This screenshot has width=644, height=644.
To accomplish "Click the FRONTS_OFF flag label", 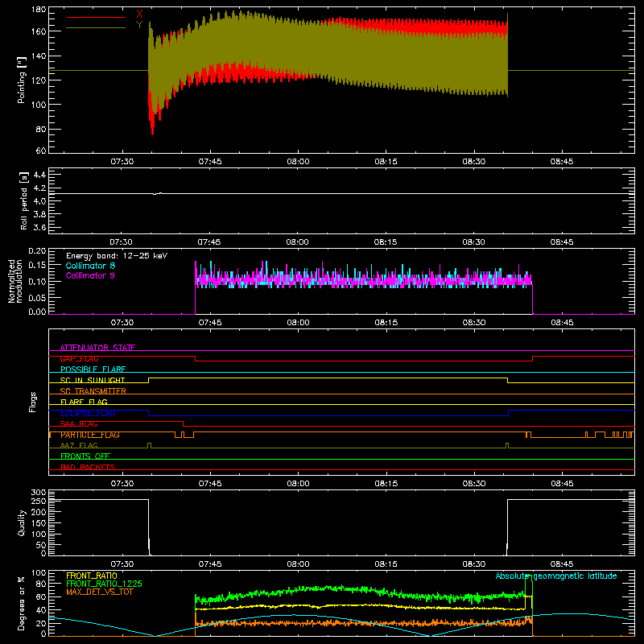I will pyautogui.click(x=85, y=456).
